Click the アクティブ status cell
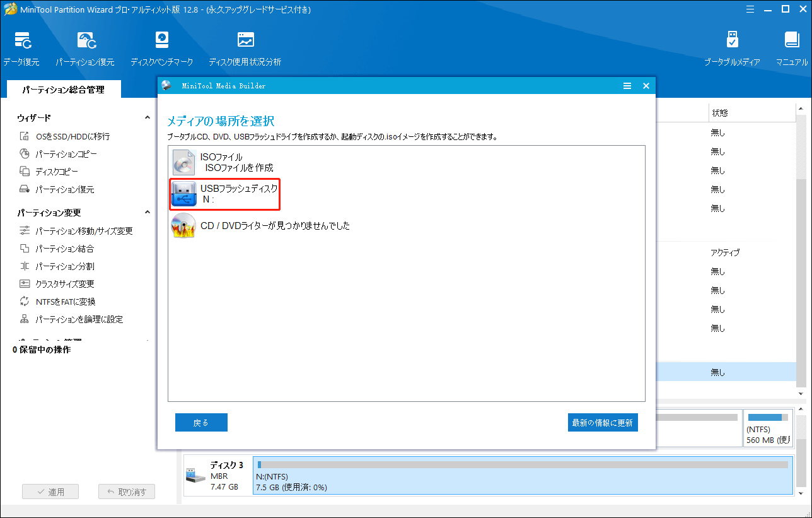 click(725, 252)
